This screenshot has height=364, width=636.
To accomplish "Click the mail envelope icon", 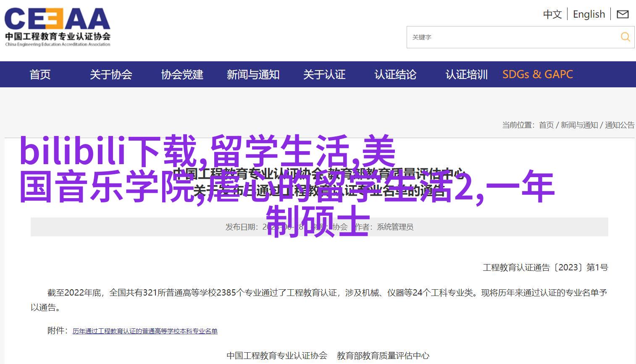I will 623,14.
